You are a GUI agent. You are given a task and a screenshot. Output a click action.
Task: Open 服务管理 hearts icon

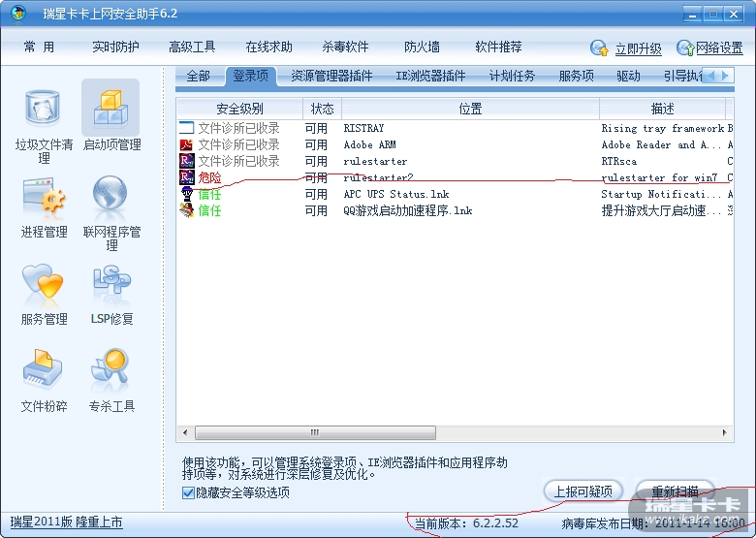point(43,282)
